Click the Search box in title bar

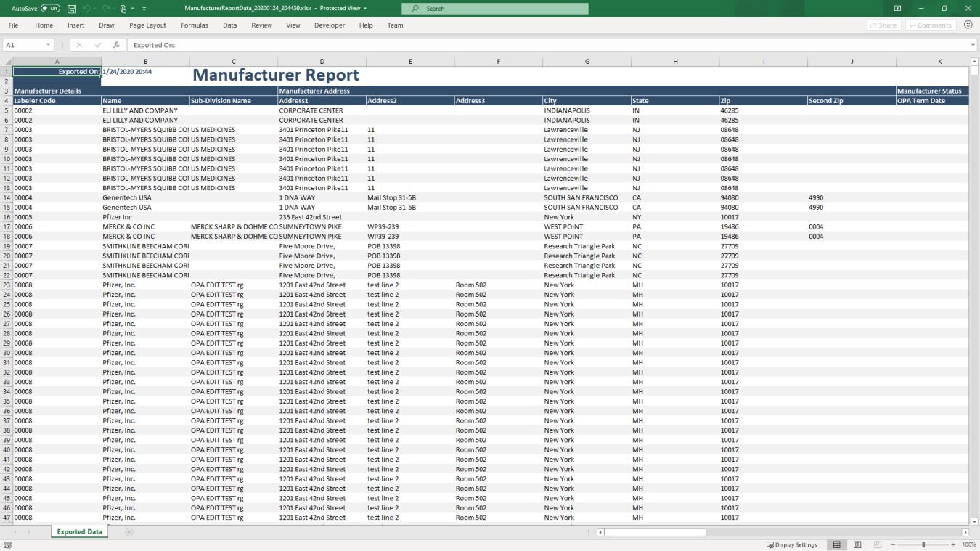(495, 9)
